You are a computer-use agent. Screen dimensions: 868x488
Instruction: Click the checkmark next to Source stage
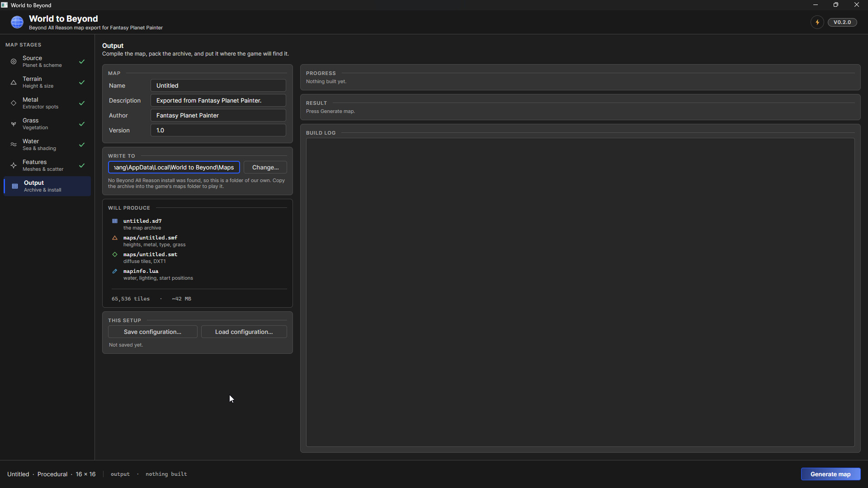pyautogui.click(x=82, y=61)
